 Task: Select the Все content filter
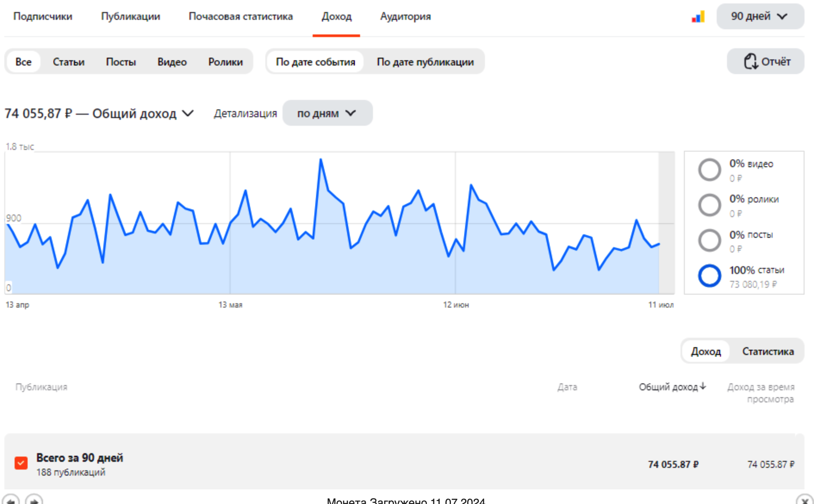pos(23,62)
